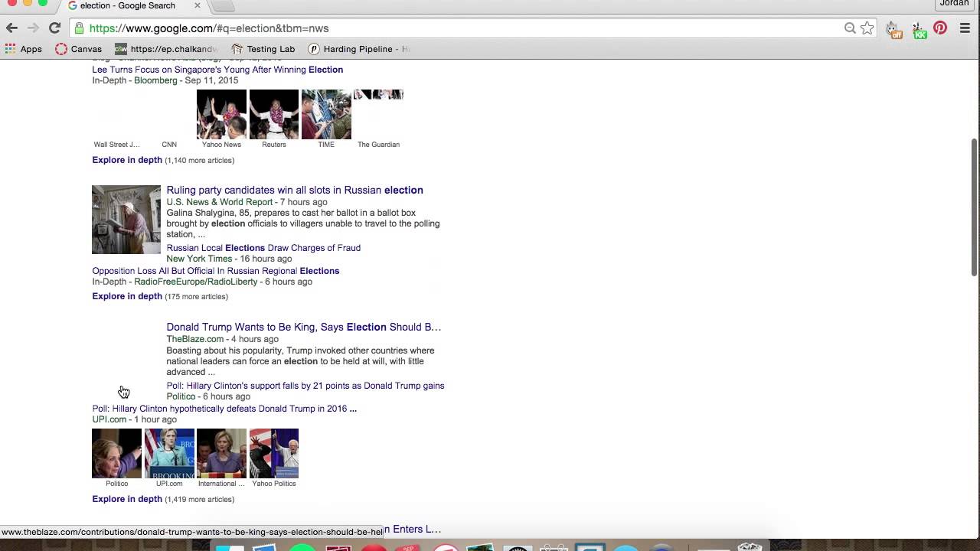Click U.S. News & World Report source
The width and height of the screenshot is (980, 551).
tap(220, 202)
